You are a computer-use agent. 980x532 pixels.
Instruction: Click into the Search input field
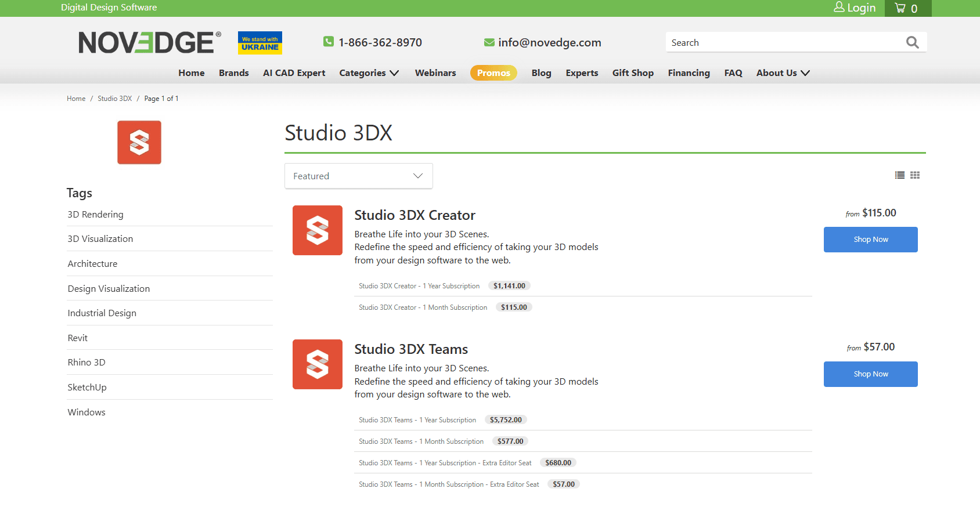point(784,42)
